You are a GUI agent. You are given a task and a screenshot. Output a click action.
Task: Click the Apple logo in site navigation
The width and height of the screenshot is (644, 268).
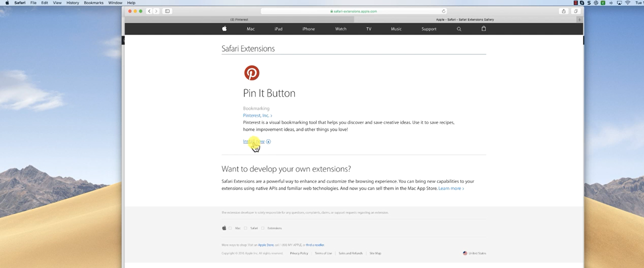[224, 29]
